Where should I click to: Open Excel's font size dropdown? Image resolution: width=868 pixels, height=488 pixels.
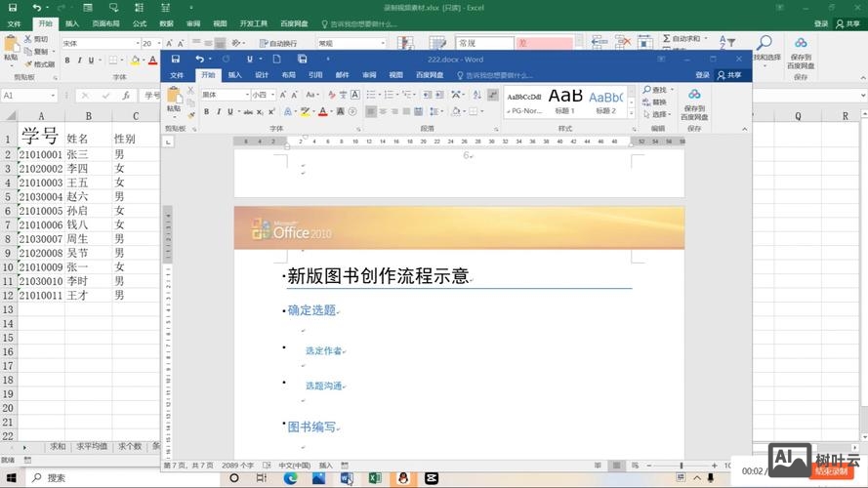coord(159,43)
